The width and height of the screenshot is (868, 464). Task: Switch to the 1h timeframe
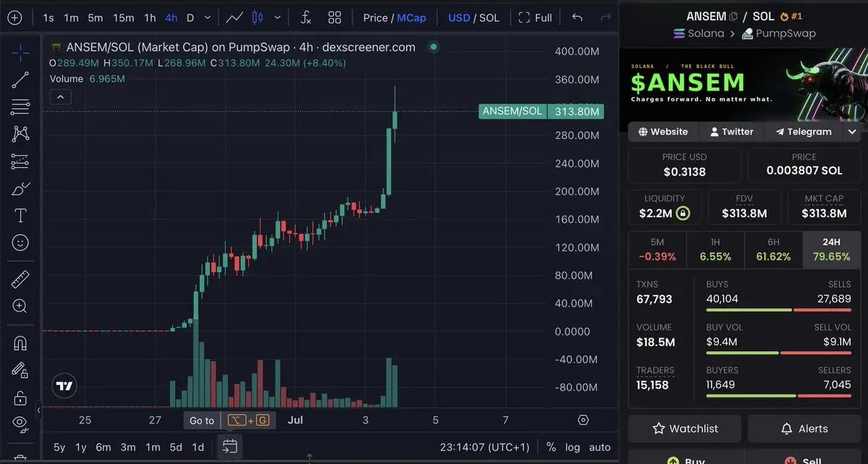click(150, 17)
